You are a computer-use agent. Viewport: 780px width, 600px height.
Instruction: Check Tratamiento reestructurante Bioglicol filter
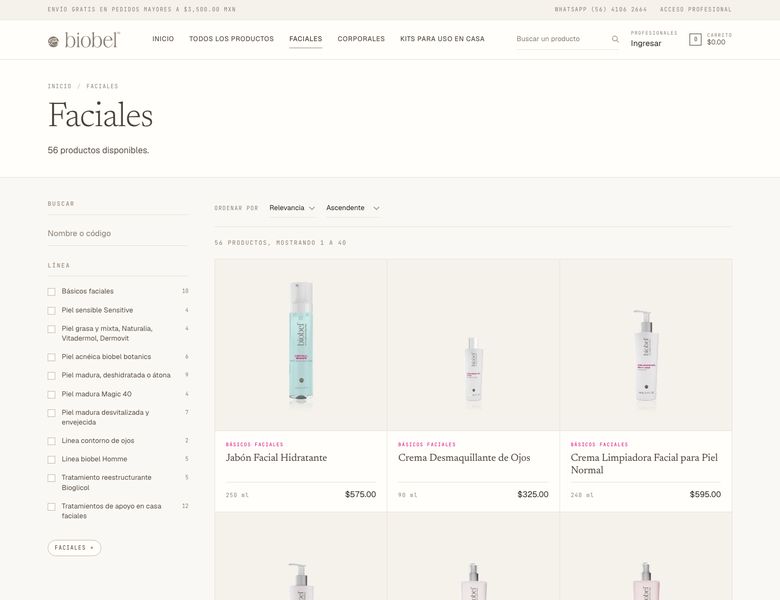(51, 478)
